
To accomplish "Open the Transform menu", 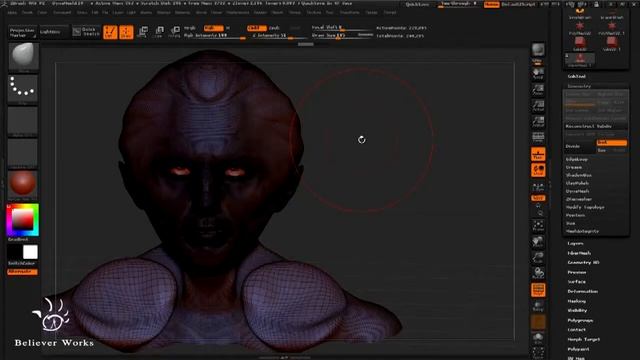I will (x=349, y=13).
